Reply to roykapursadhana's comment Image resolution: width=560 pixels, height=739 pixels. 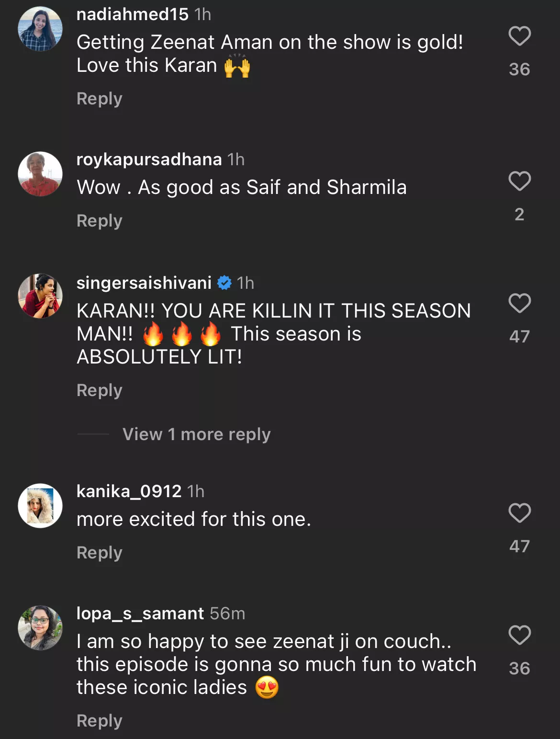coord(100,221)
